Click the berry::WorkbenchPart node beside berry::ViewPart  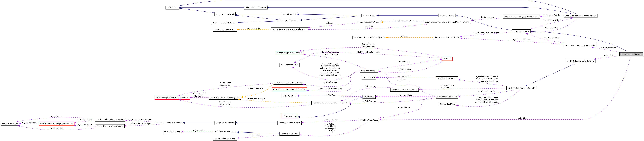(289, 21)
